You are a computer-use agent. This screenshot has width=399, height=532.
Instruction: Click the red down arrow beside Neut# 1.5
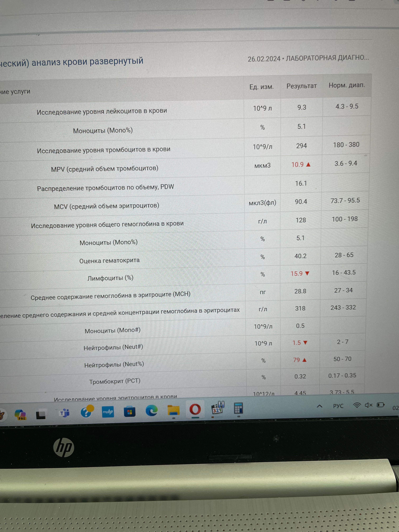click(x=305, y=343)
